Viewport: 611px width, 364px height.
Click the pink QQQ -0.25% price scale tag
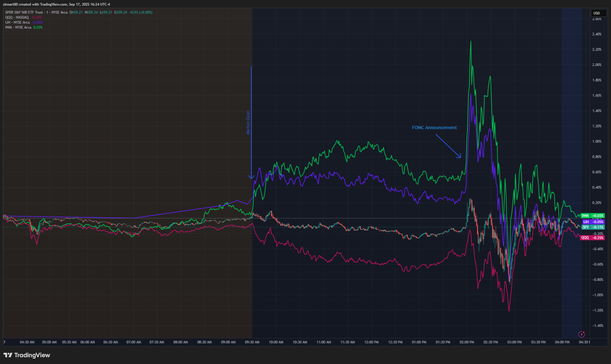[x=593, y=238]
